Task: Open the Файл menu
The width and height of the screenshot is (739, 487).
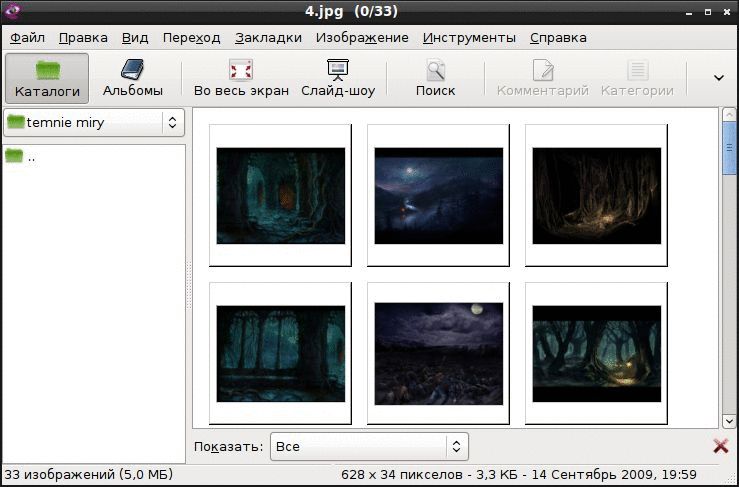Action: tap(27, 38)
